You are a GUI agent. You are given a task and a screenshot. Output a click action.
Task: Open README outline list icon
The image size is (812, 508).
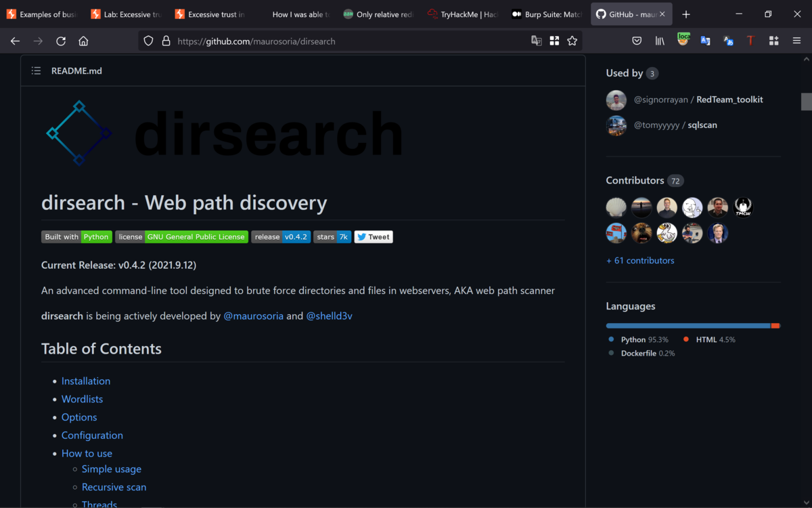[36, 70]
